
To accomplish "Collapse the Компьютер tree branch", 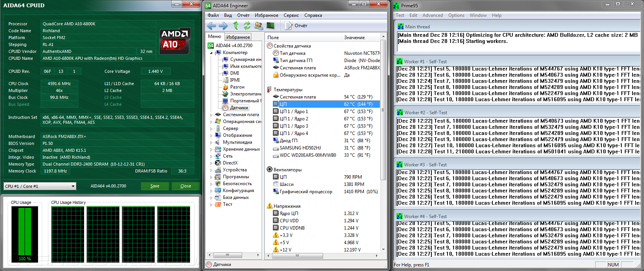I will pos(211,53).
